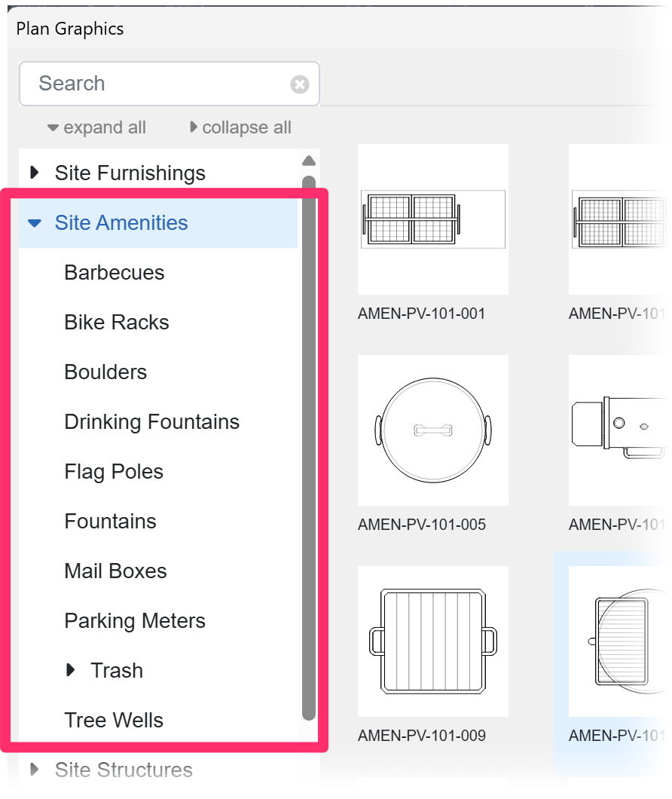Click inside the Search input field
The width and height of the screenshot is (672, 799).
pos(151,84)
